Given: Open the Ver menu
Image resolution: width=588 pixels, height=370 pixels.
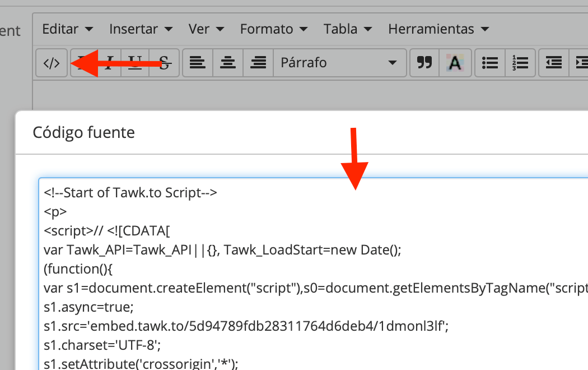Looking at the screenshot, I should coord(206,29).
